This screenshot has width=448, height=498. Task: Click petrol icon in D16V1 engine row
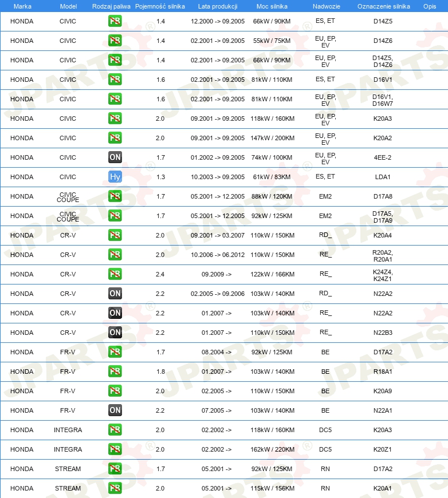click(x=115, y=80)
